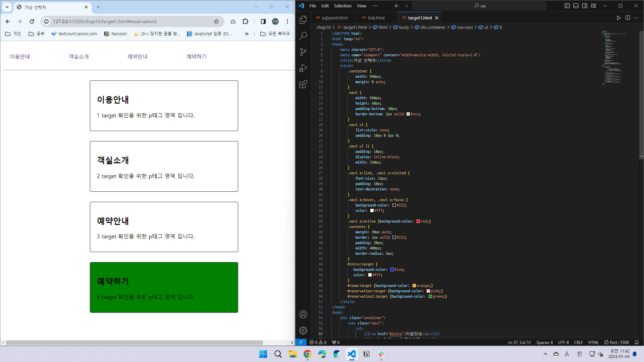Image resolution: width=644 pixels, height=362 pixels.
Task: Toggle the target1.html file close button
Action: pyautogui.click(x=437, y=18)
